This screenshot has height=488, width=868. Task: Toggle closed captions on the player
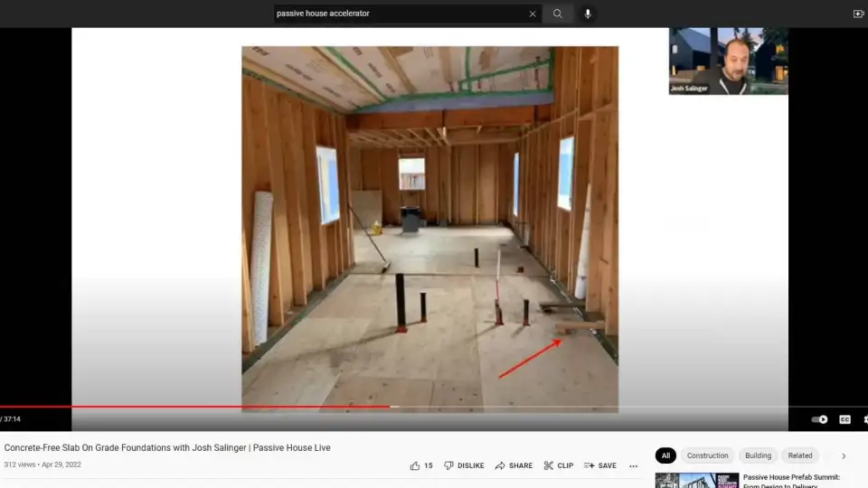point(844,419)
